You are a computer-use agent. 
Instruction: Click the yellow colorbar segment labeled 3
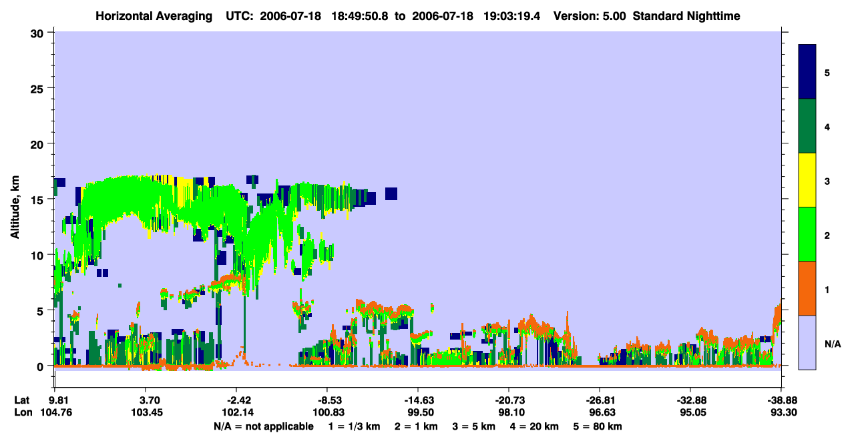pos(807,180)
